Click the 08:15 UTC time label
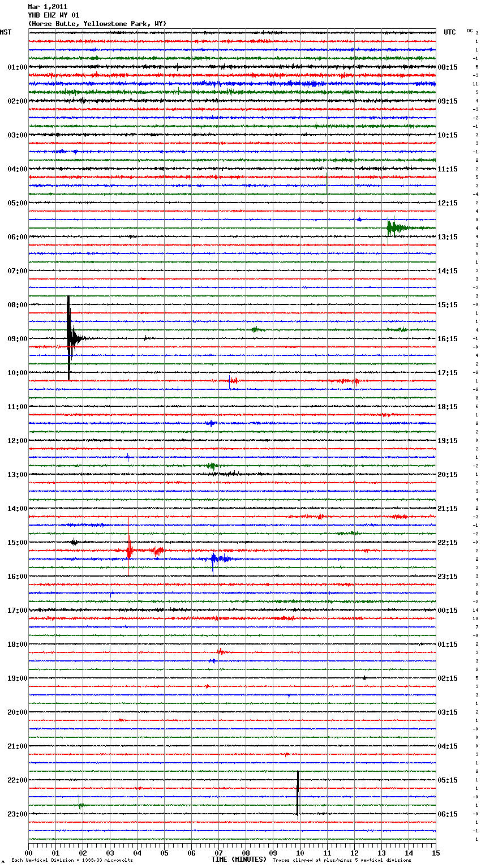This screenshot has width=481, height=868. (448, 67)
